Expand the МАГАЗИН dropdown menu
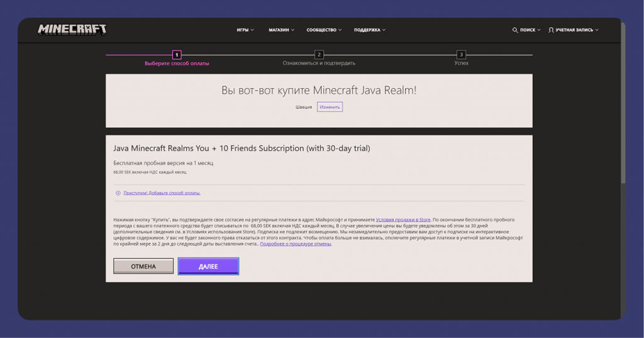Viewport: 644px width, 338px height. 281,30
